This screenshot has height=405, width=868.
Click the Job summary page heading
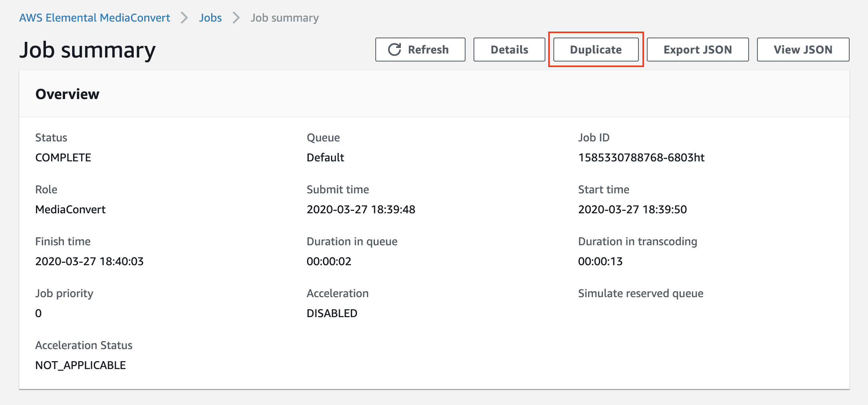point(87,50)
